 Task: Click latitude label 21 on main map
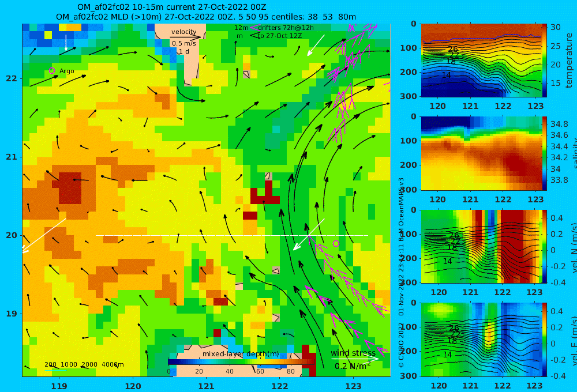pos(12,157)
